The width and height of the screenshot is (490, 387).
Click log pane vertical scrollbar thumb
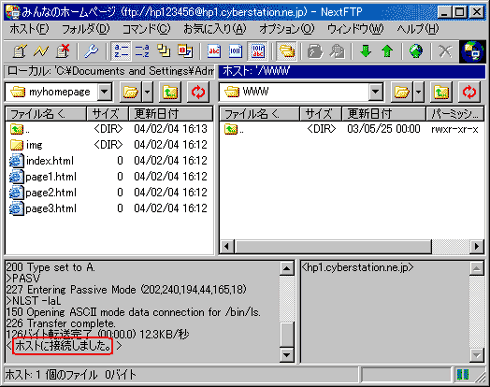pos(287,334)
